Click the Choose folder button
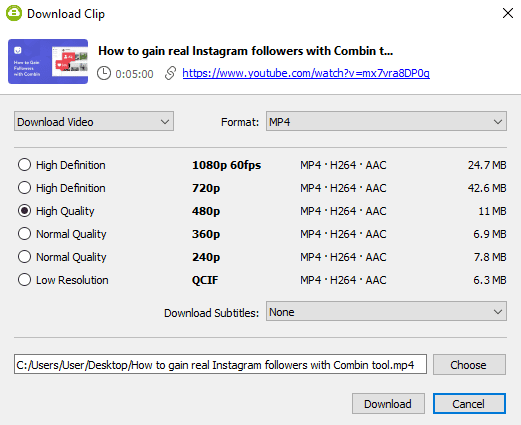This screenshot has height=425, width=521. click(x=469, y=364)
